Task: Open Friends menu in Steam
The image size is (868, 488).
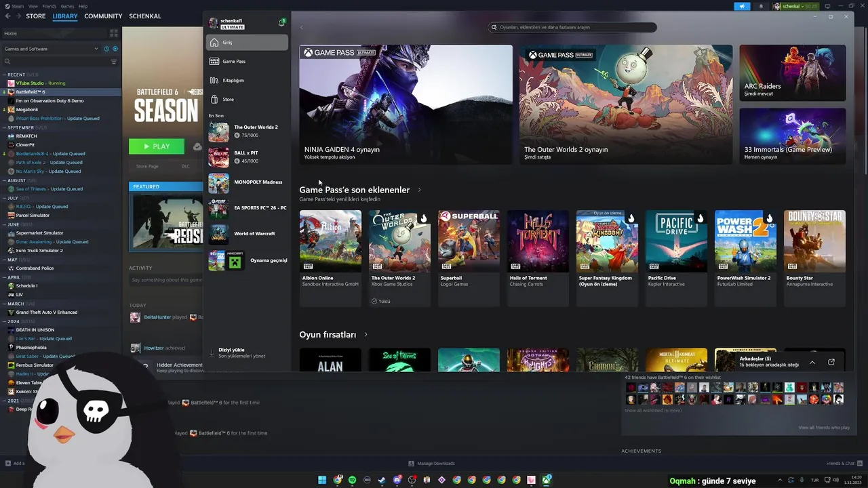Action: point(50,6)
